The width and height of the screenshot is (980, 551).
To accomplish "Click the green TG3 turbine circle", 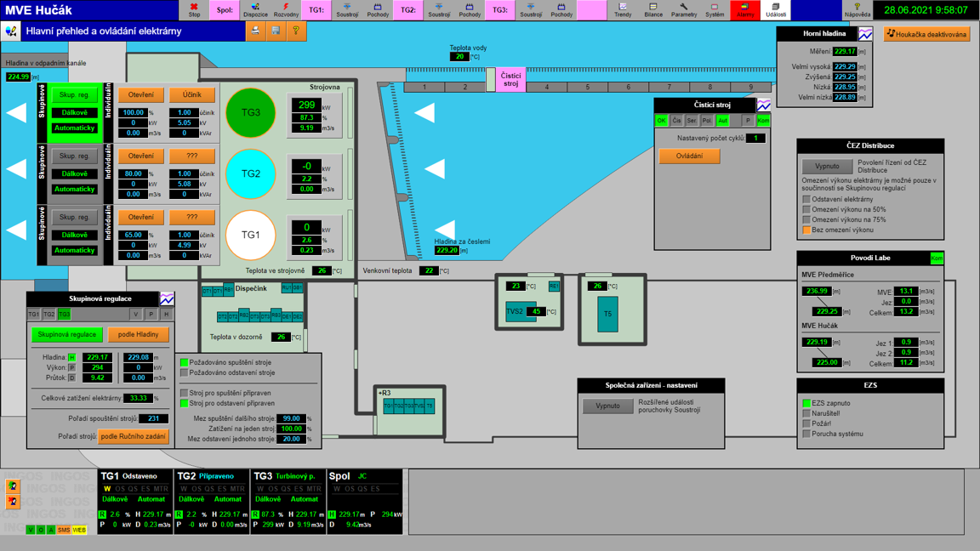I will [x=251, y=113].
